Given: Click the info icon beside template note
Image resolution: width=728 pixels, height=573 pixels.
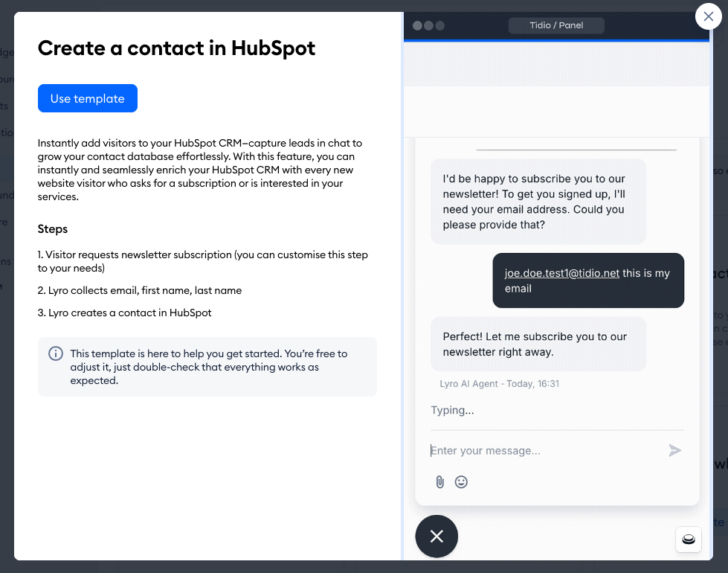Looking at the screenshot, I should tap(56, 353).
